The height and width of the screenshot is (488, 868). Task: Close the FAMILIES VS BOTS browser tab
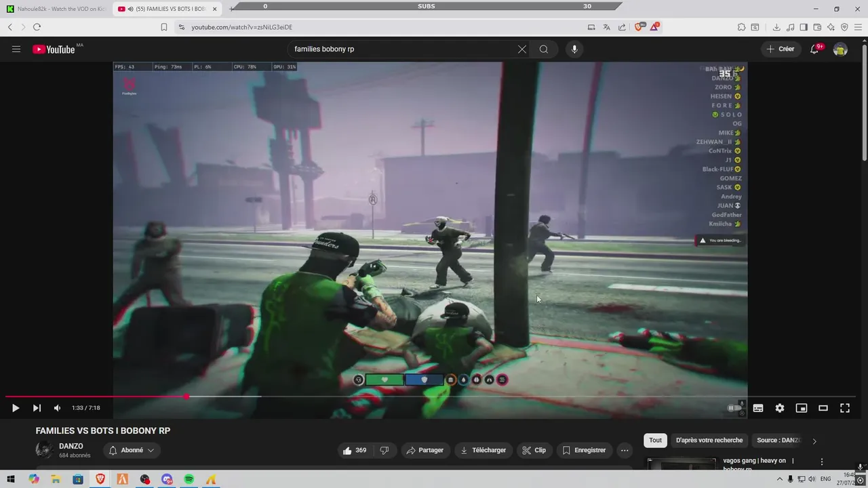[215, 9]
